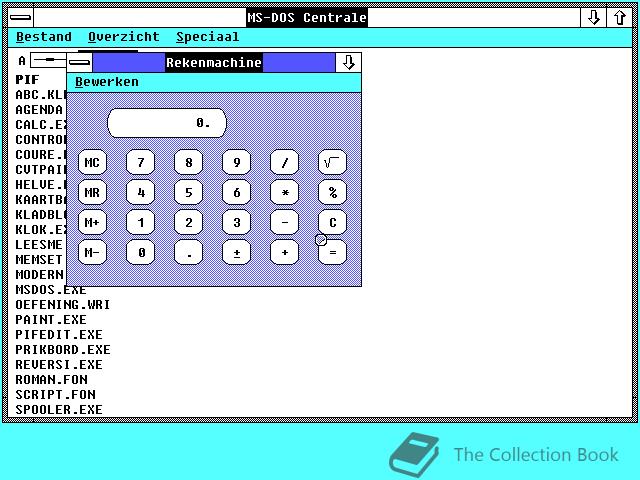The height and width of the screenshot is (480, 640).
Task: Click the MC memory clear key
Action: (x=92, y=162)
